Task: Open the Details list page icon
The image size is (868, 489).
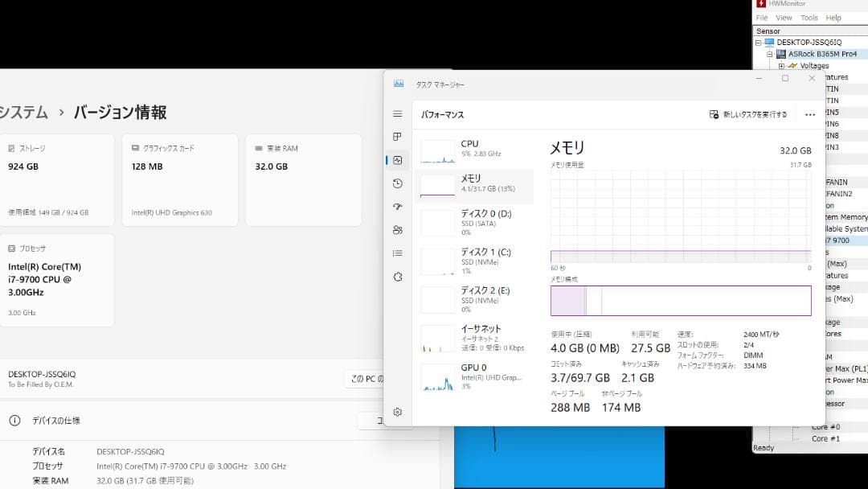Action: point(397,253)
